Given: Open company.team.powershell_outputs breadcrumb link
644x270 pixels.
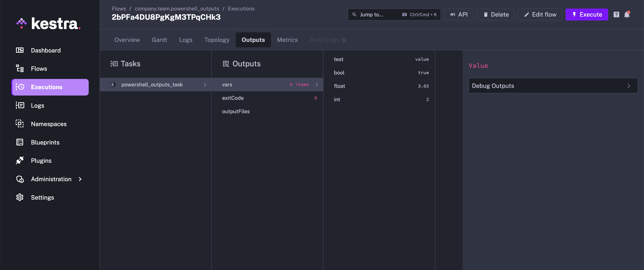Looking at the screenshot, I should click(x=176, y=9).
